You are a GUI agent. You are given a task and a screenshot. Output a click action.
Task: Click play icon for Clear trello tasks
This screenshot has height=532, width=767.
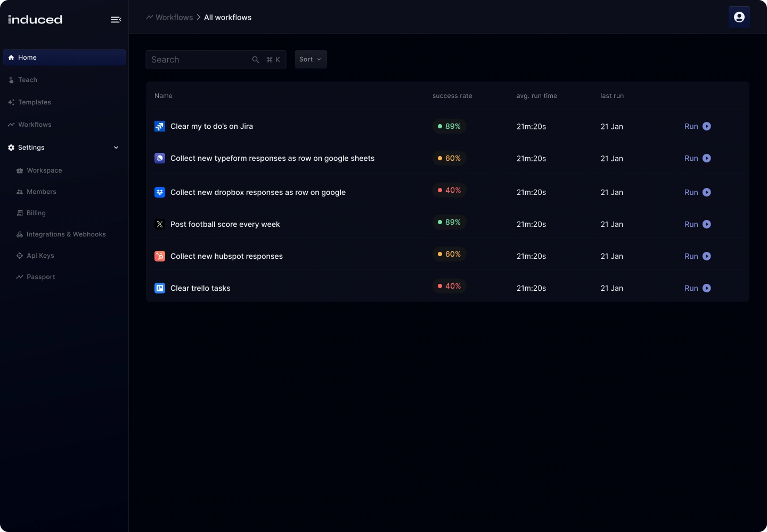[x=707, y=288]
